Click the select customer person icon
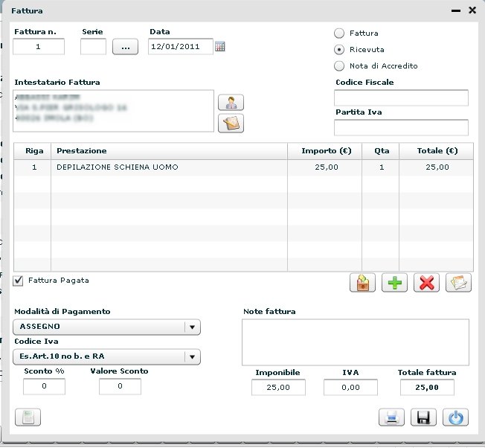The width and height of the screenshot is (485, 448). pyautogui.click(x=231, y=103)
